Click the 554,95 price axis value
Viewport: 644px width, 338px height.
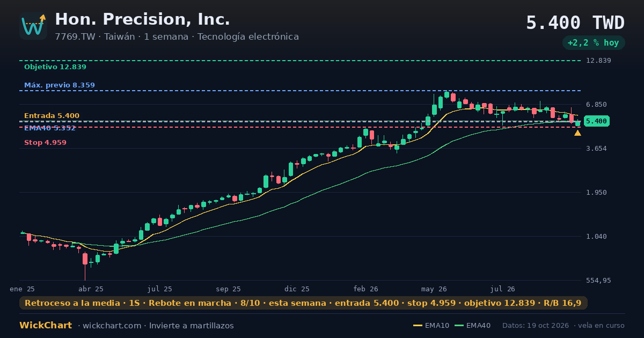tap(598, 281)
